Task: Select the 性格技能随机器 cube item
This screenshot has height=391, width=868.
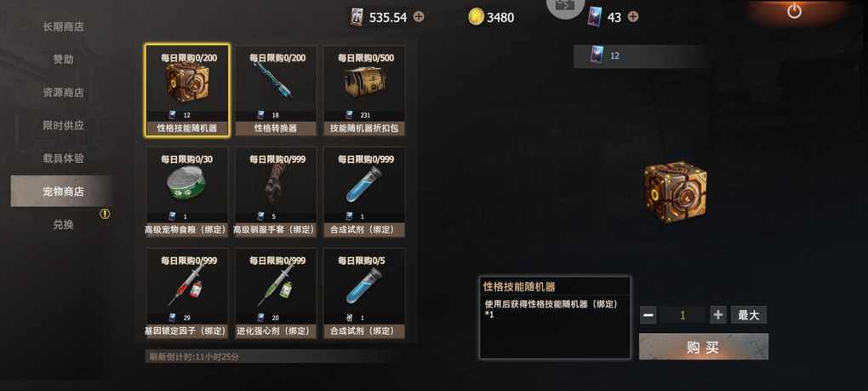Action: (x=187, y=90)
